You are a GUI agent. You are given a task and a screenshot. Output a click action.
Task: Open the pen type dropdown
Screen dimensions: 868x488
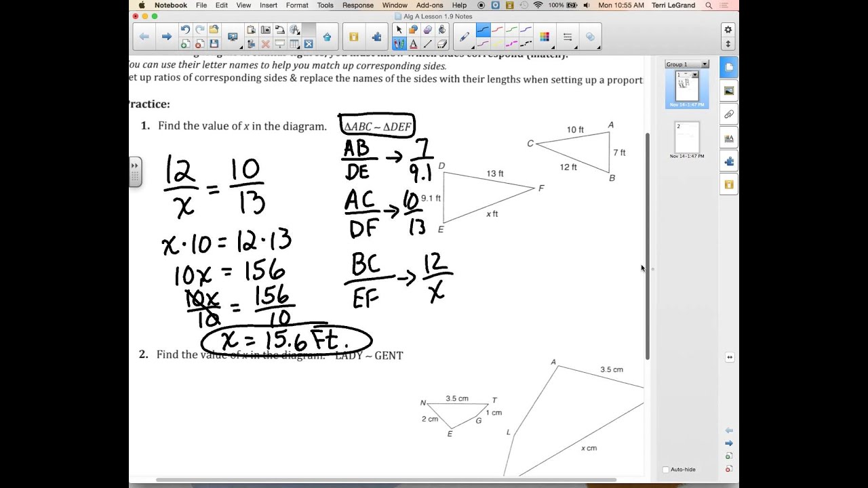click(x=465, y=37)
